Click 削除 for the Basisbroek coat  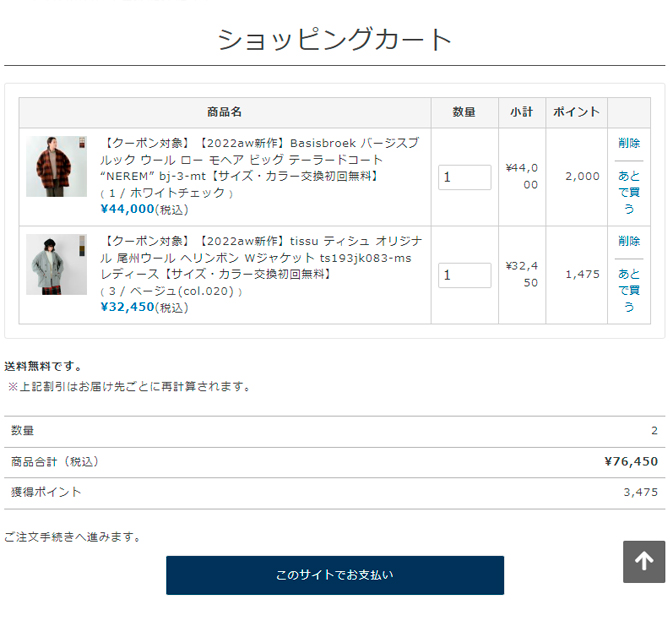point(628,143)
